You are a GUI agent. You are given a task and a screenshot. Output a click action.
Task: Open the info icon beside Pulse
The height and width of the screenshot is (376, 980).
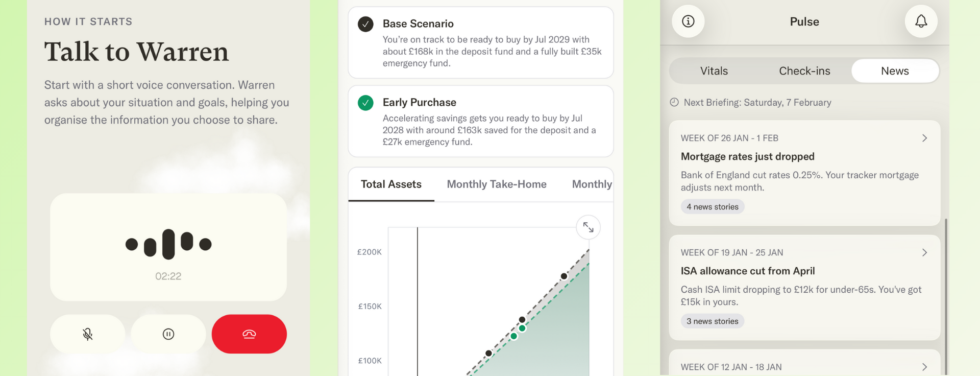[x=688, y=21]
